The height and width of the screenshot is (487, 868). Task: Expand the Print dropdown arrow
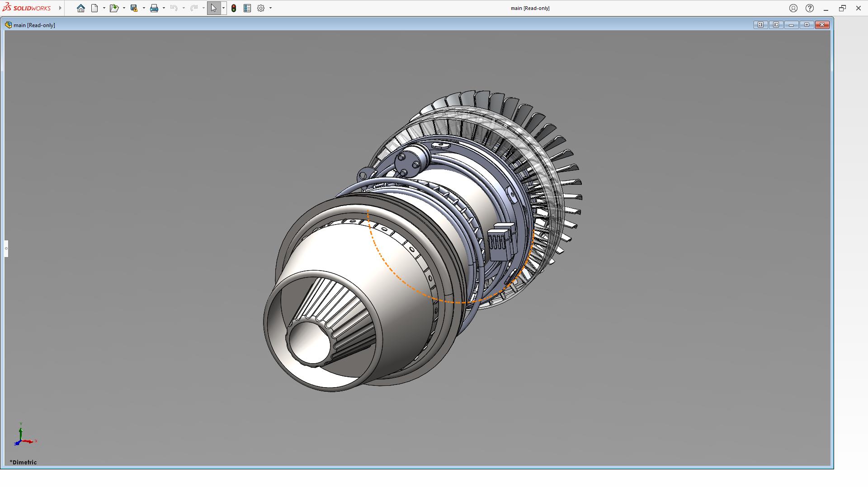tap(164, 8)
